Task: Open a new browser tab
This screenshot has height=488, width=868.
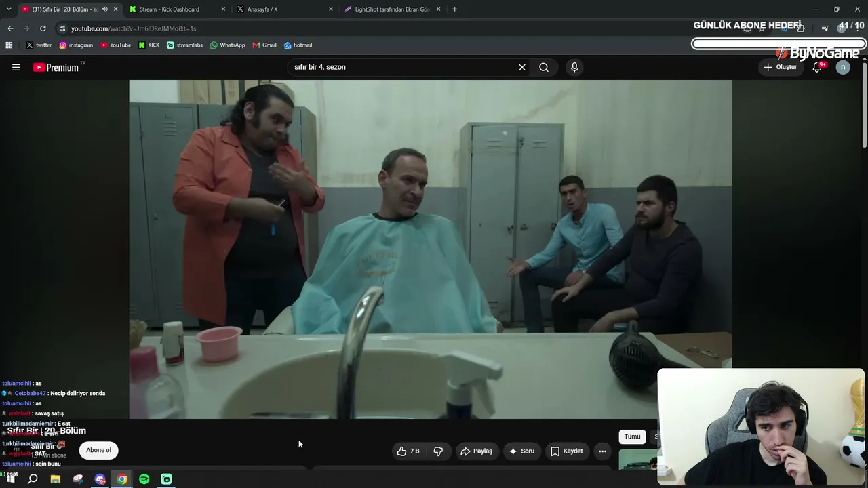Action: pyautogui.click(x=454, y=9)
